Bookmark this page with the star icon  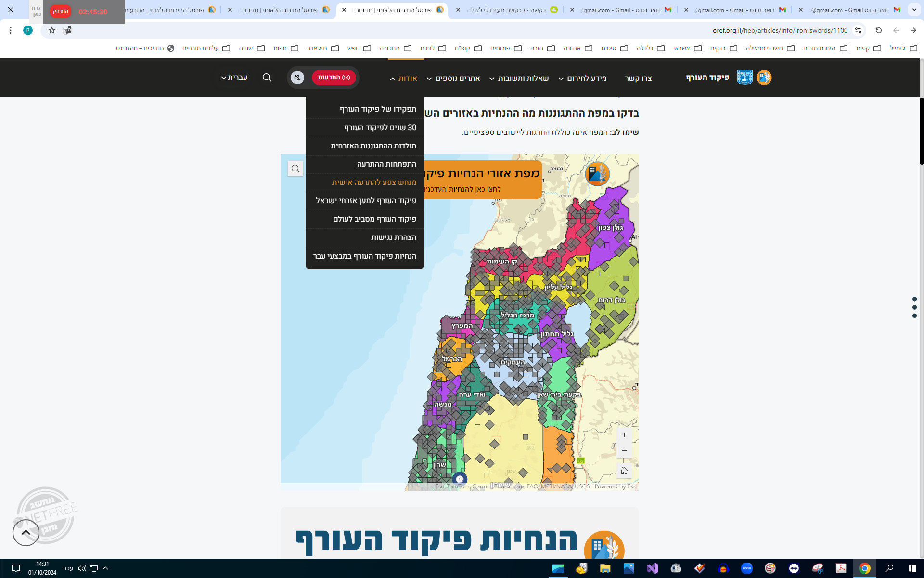coord(52,30)
